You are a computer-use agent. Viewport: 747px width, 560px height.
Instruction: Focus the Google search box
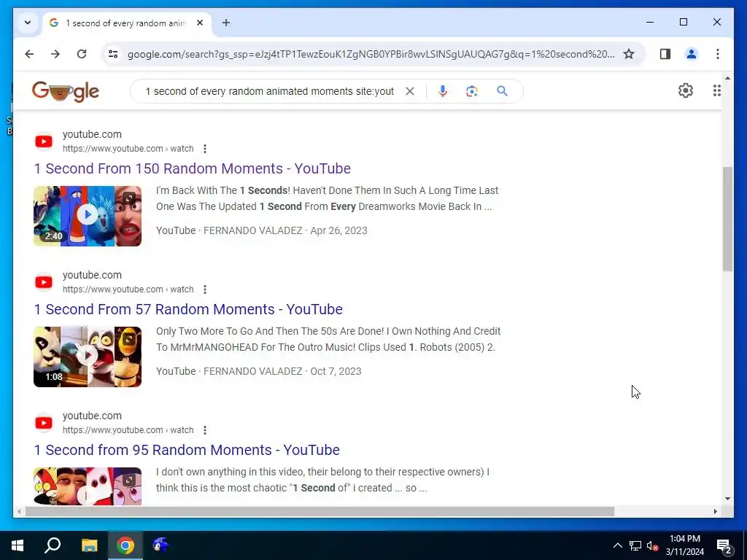click(x=269, y=91)
